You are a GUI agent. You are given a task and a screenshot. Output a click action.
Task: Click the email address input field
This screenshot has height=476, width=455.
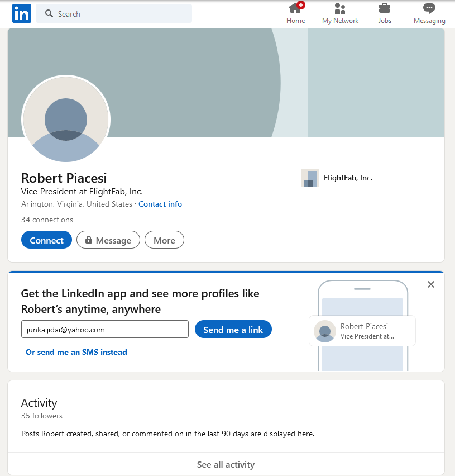pos(105,329)
